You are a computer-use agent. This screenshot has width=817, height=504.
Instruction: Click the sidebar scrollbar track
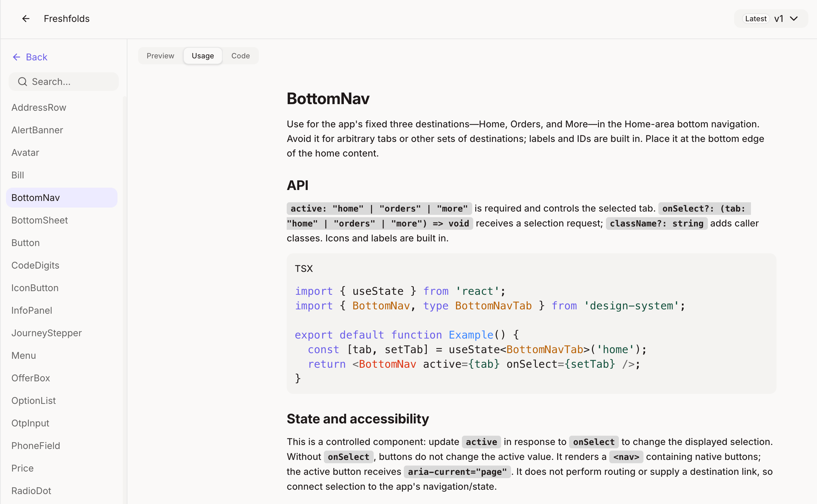click(x=125, y=300)
